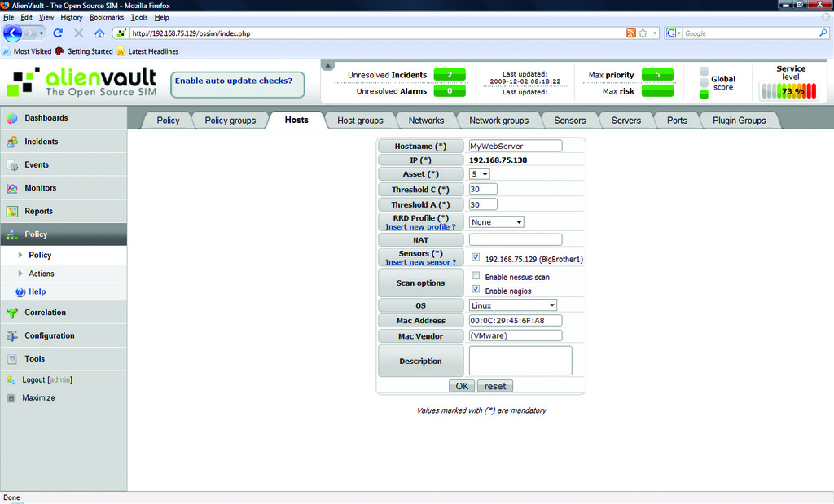Toggle sensor 192.168.75.129 BigBrother1 checkbox
The image size is (834, 504).
[476, 258]
